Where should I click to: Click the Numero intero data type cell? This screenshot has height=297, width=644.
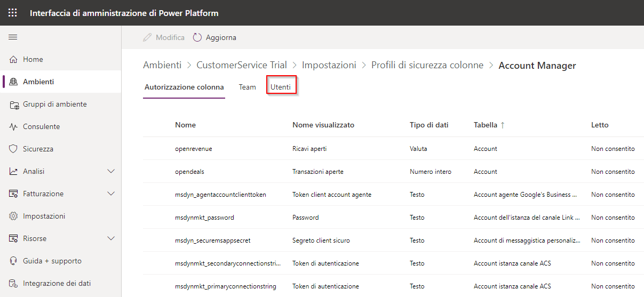(x=431, y=172)
